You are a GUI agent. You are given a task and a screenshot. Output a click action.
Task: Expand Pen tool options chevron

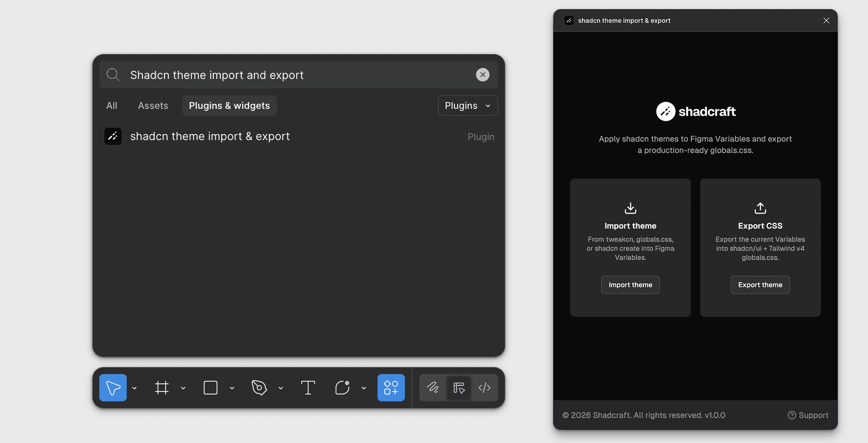(x=281, y=388)
